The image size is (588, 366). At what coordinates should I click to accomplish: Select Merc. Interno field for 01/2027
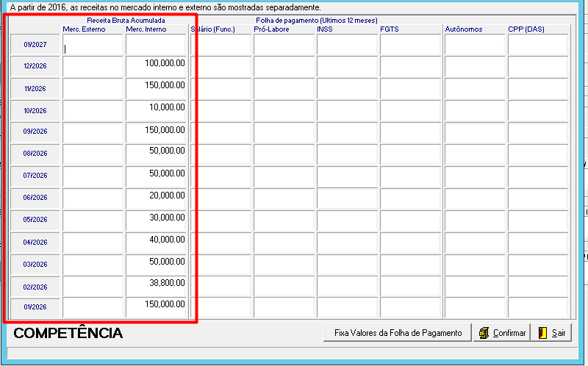(156, 45)
